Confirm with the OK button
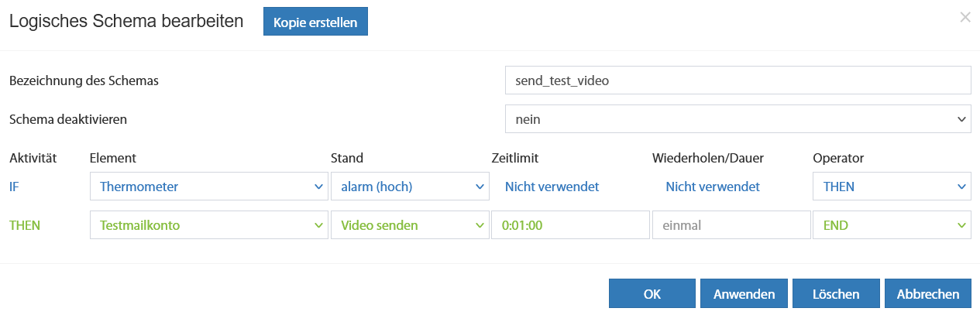The image size is (980, 315). point(652,294)
